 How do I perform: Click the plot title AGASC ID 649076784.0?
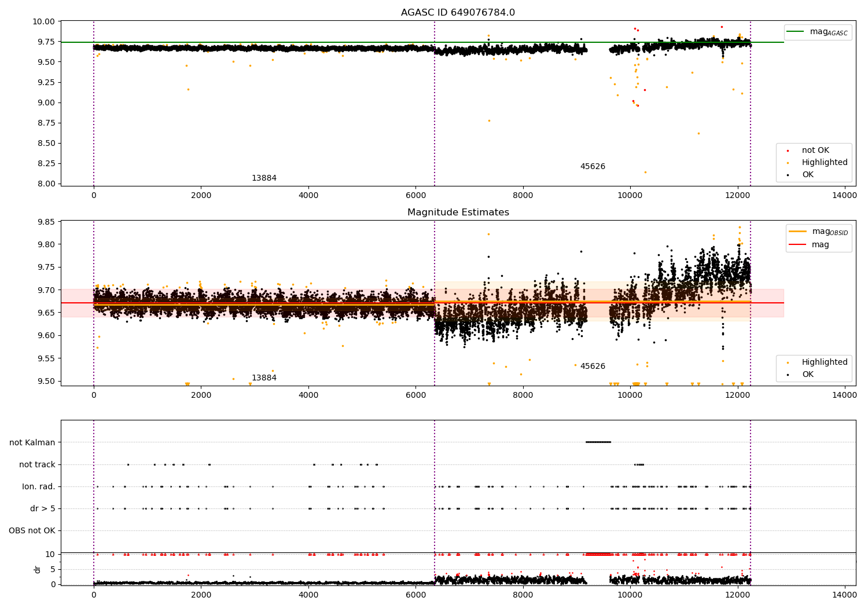458,13
